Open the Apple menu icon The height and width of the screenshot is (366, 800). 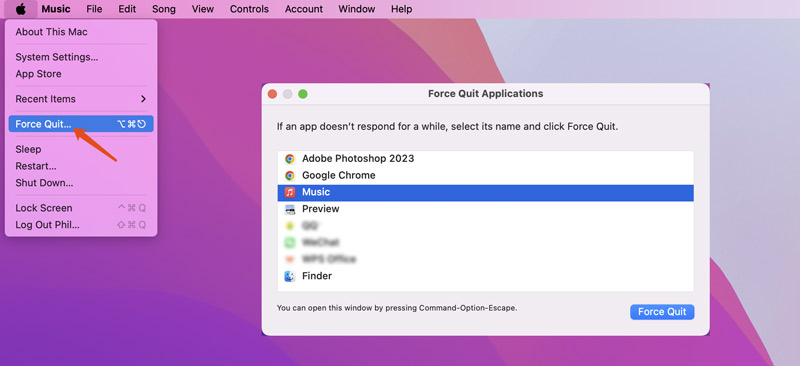click(20, 9)
